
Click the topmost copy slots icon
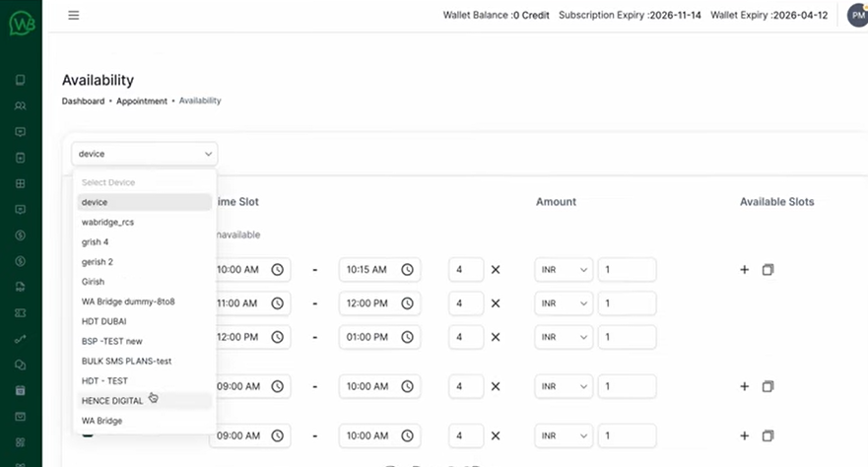(x=768, y=270)
